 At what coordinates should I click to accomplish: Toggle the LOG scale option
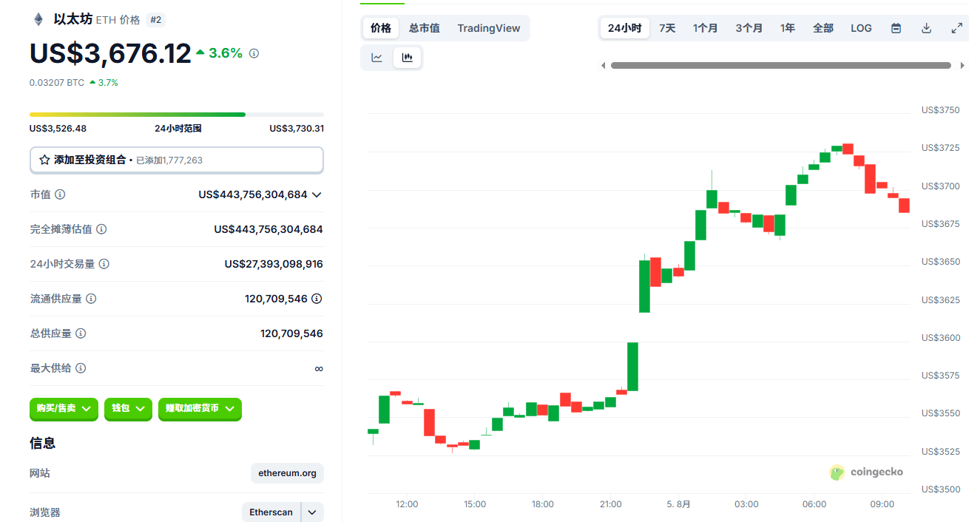[861, 28]
